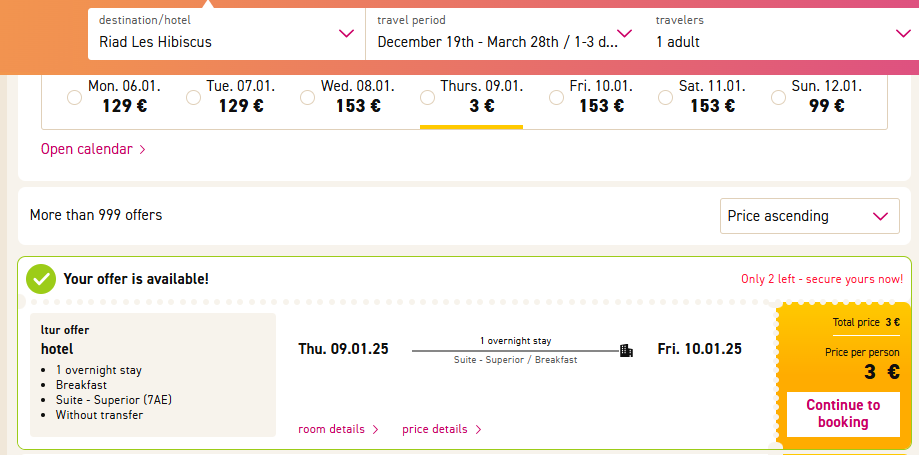The image size is (919, 455).
Task: Select the Sat. 11.01. date radio button
Action: pos(665,97)
